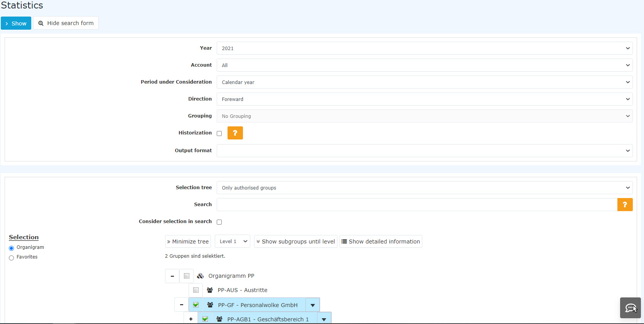Click Hide search form button
This screenshot has height=324, width=644.
click(66, 23)
